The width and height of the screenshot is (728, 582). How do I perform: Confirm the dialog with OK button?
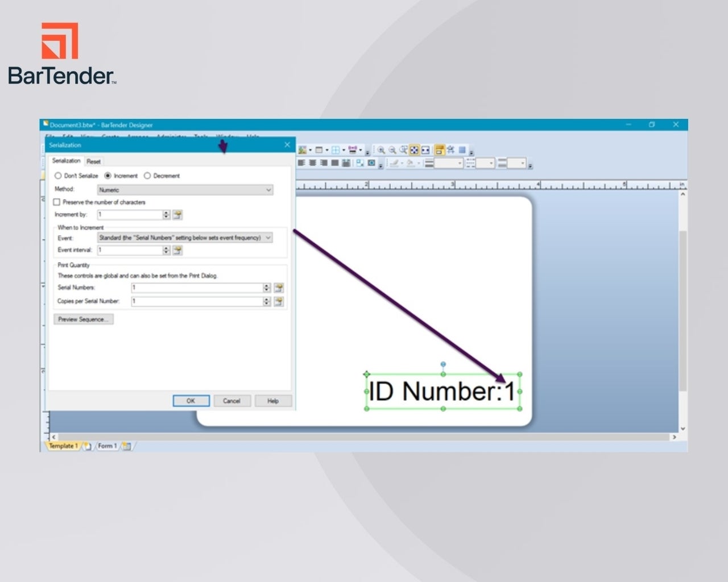pyautogui.click(x=191, y=401)
